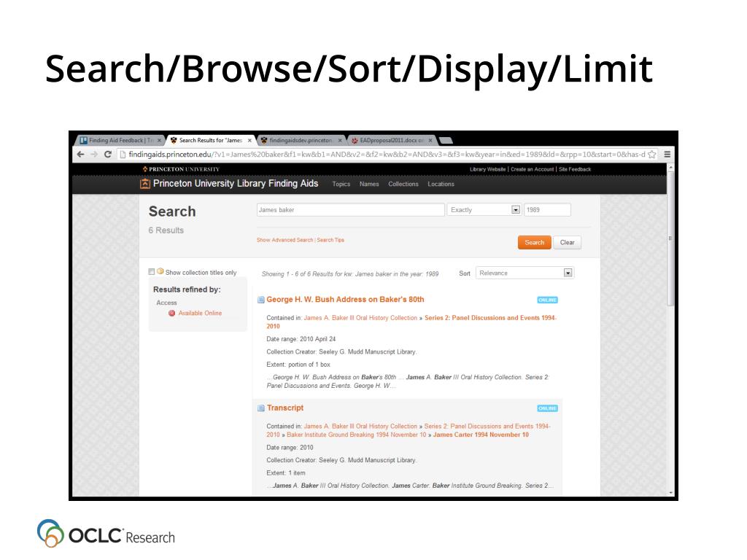Open the Locations menu
This screenshot has height=560, width=747.
pyautogui.click(x=441, y=184)
